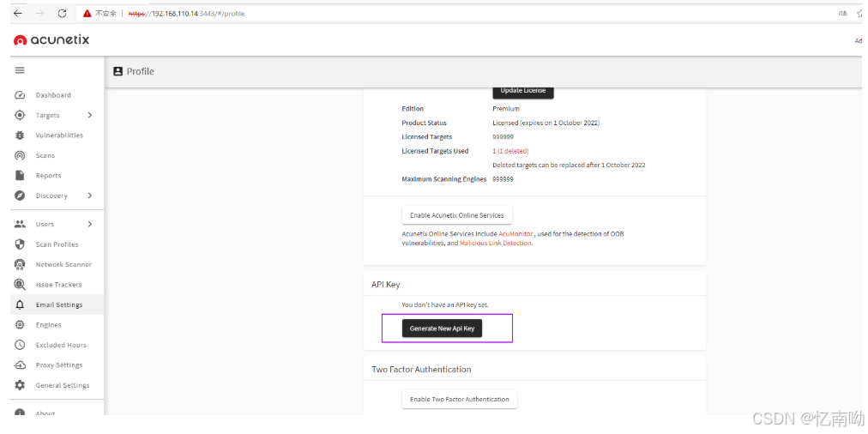The image size is (868, 434).
Task: Open the AcuMonitor link
Action: pos(515,234)
